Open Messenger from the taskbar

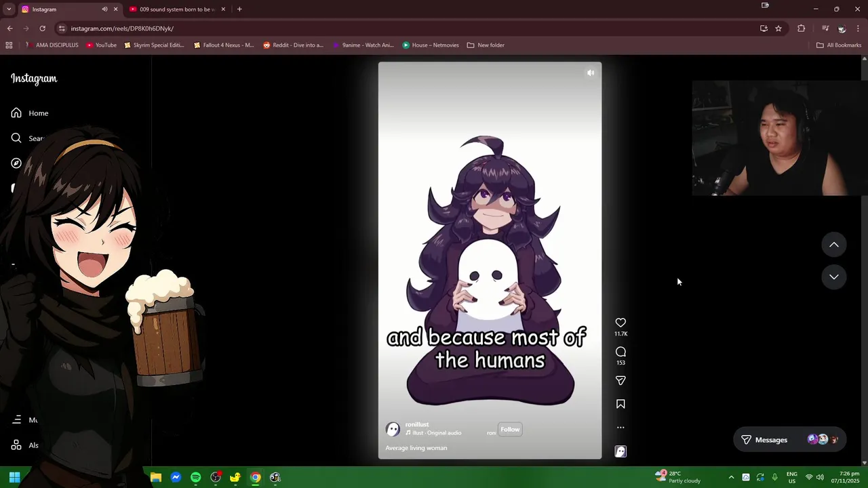pyautogui.click(x=176, y=477)
